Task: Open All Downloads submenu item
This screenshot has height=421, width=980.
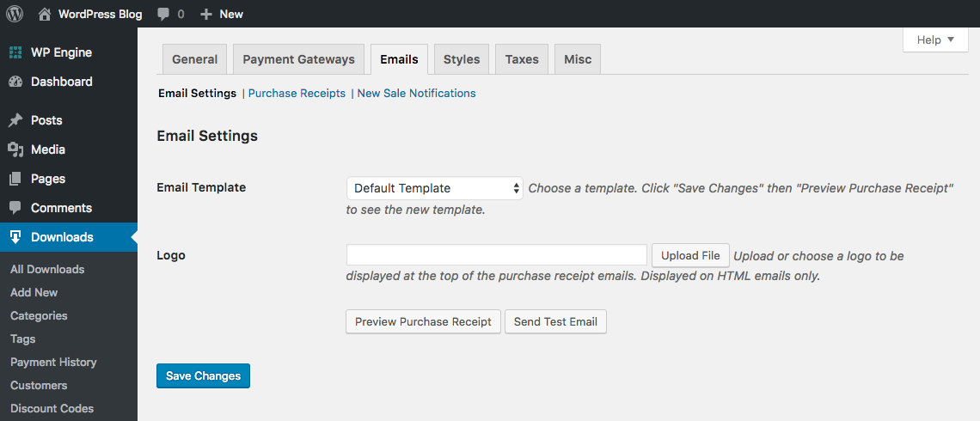Action: (47, 269)
